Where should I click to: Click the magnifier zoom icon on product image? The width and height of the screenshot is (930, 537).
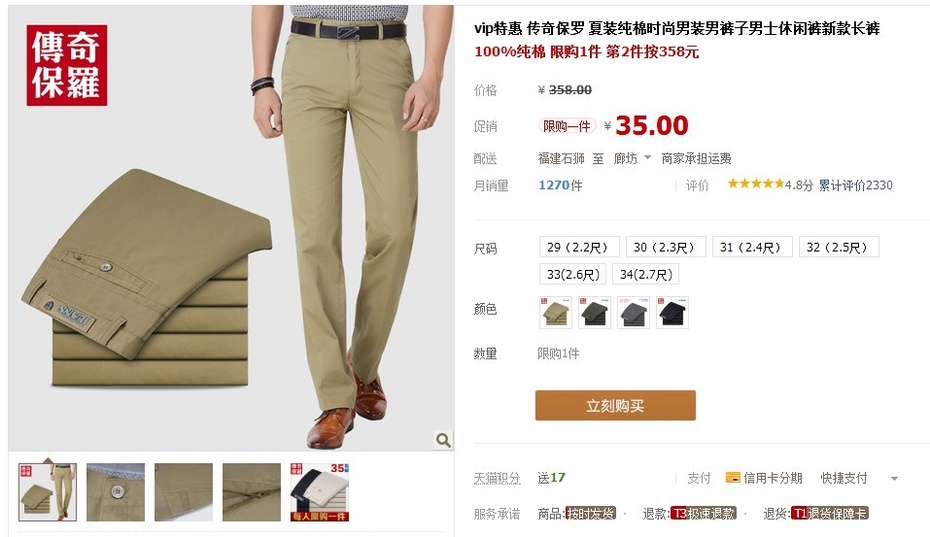click(x=443, y=440)
